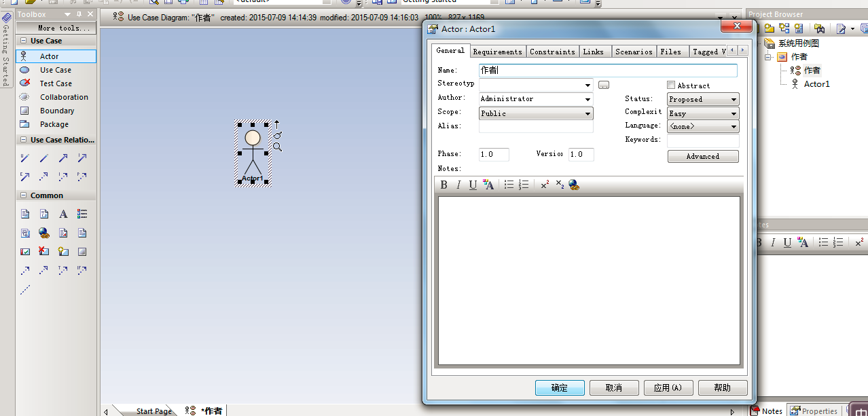Pick the colored legend list tool in Common
Screen dimensions: 868x416
click(x=82, y=214)
